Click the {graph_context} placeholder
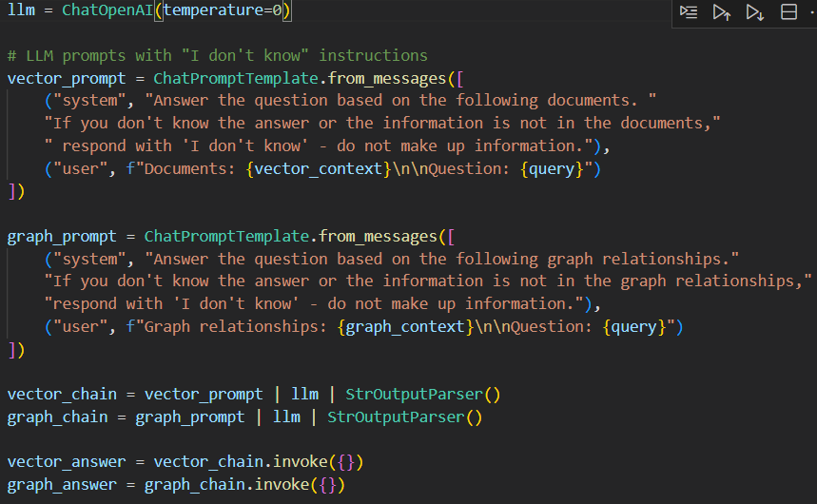Image resolution: width=817 pixels, height=504 pixels. click(405, 327)
